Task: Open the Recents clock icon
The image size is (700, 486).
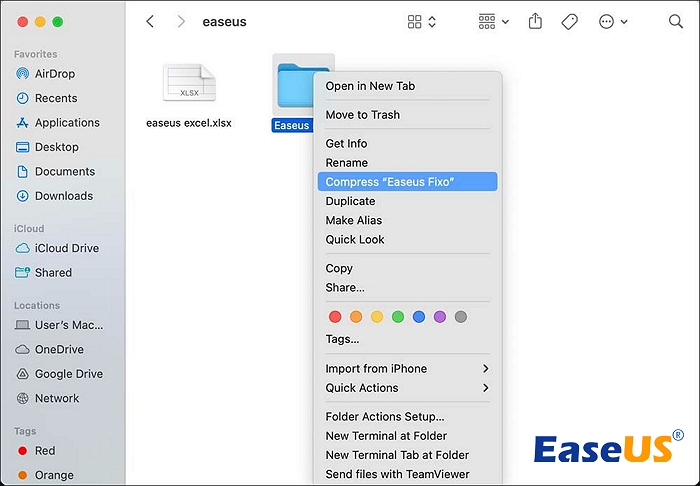Action: (22, 98)
